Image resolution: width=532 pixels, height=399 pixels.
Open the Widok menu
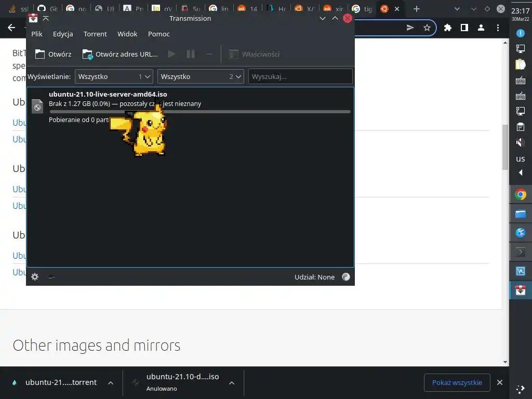pos(127,34)
